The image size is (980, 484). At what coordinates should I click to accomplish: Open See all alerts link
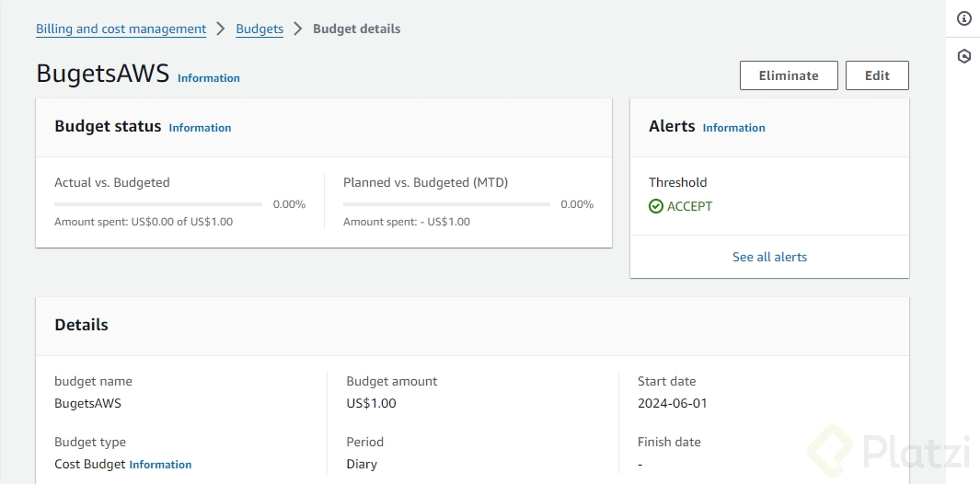(769, 257)
